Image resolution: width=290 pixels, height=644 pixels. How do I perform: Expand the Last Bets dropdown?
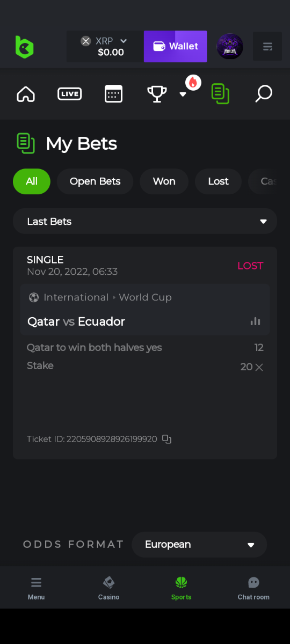[x=145, y=222]
